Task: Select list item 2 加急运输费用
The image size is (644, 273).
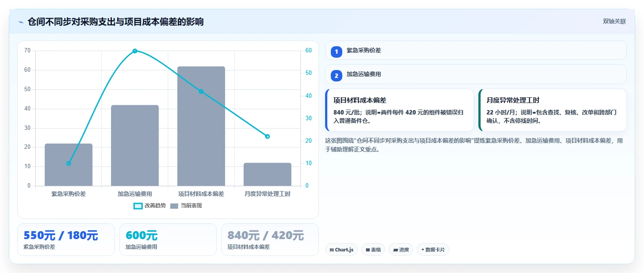Action: pyautogui.click(x=476, y=74)
